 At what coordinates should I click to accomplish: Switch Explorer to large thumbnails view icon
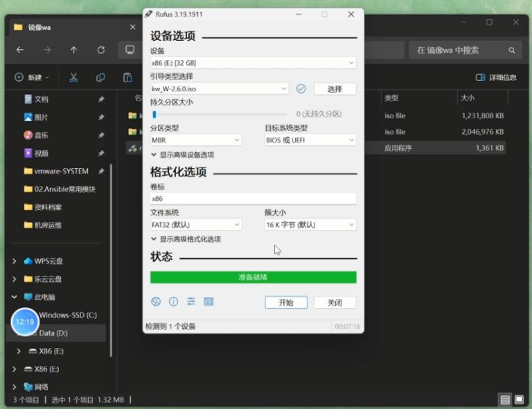point(519,400)
